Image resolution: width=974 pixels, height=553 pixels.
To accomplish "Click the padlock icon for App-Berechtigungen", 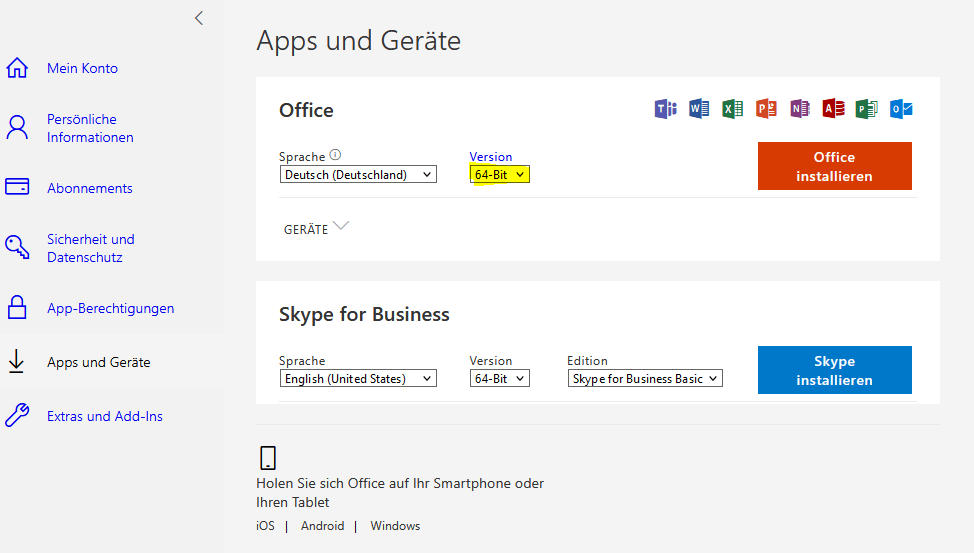I will click(x=17, y=308).
